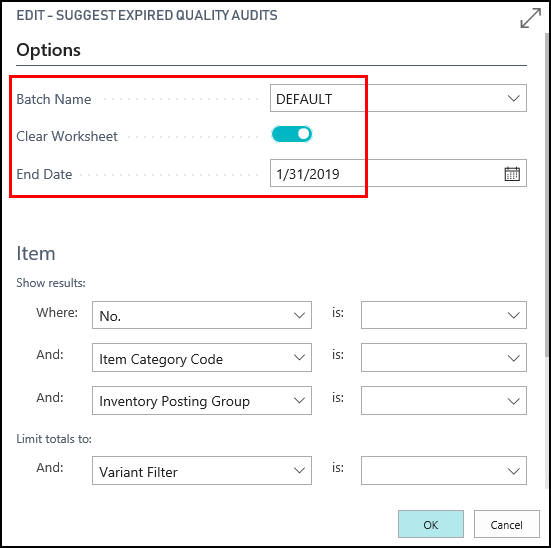Click the End Date label
The image size is (551, 548).
tap(44, 174)
